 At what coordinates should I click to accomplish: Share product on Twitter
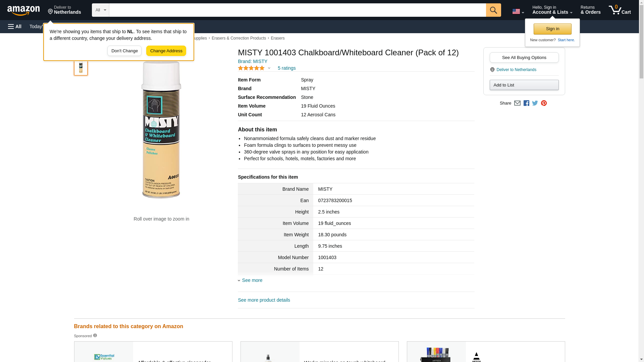tap(535, 103)
